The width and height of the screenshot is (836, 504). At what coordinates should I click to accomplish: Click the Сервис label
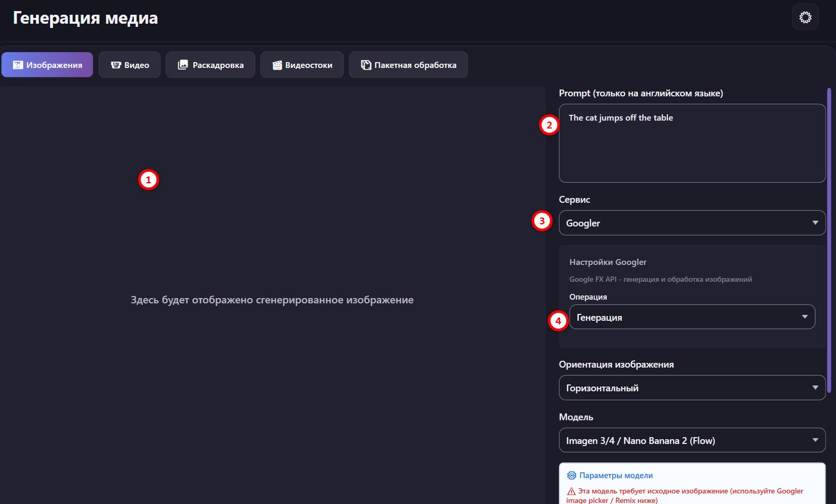[x=574, y=200]
